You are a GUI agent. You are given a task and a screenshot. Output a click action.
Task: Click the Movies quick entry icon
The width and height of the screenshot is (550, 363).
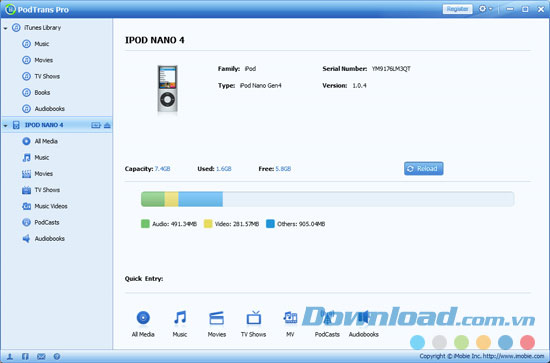[x=216, y=318]
